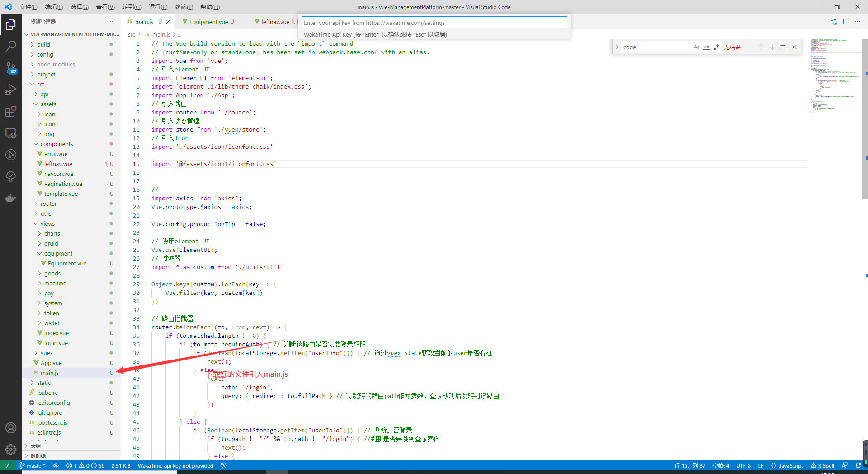
Task: Click the UTF-8 encoding indicator
Action: point(743,465)
